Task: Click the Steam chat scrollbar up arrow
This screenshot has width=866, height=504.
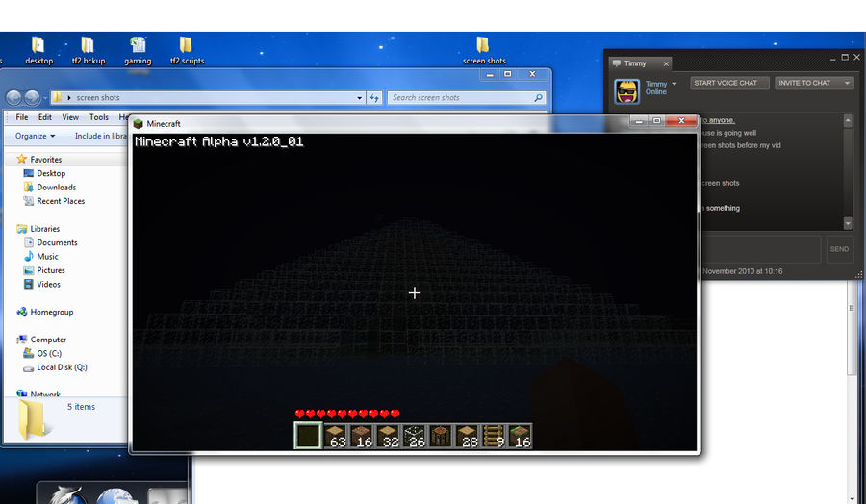Action: point(848,120)
